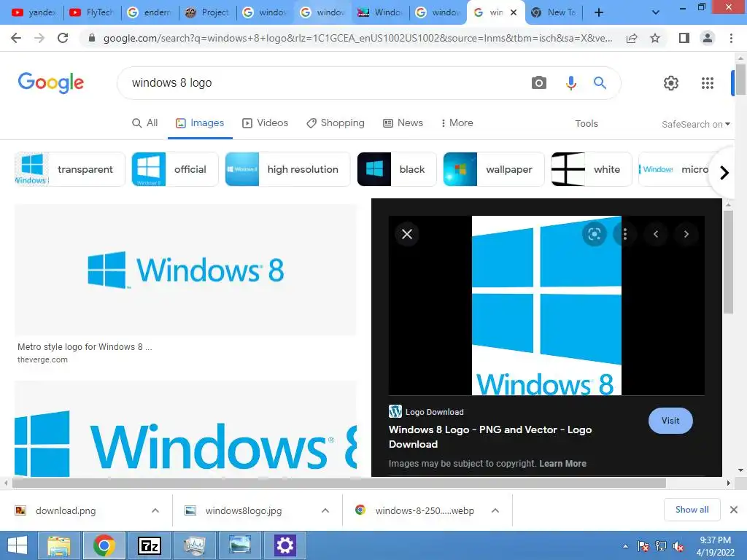Image resolution: width=747 pixels, height=560 pixels.
Task: Open download.png options chevron
Action: point(155,510)
